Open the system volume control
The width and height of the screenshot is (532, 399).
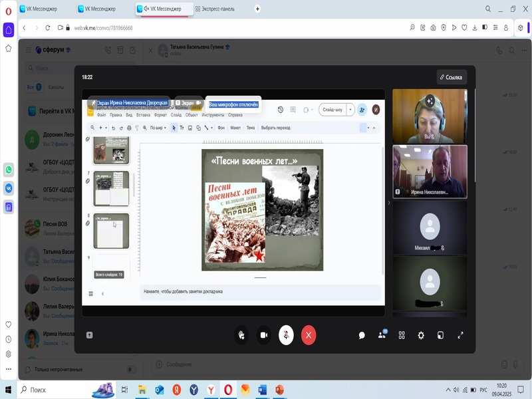[456, 390]
